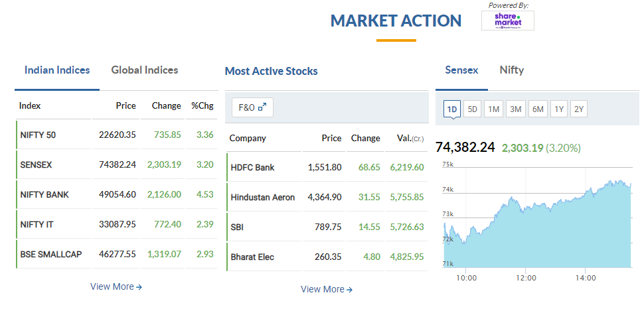The width and height of the screenshot is (644, 309).
Task: Click the MARKET ACTION heading
Action: click(396, 21)
